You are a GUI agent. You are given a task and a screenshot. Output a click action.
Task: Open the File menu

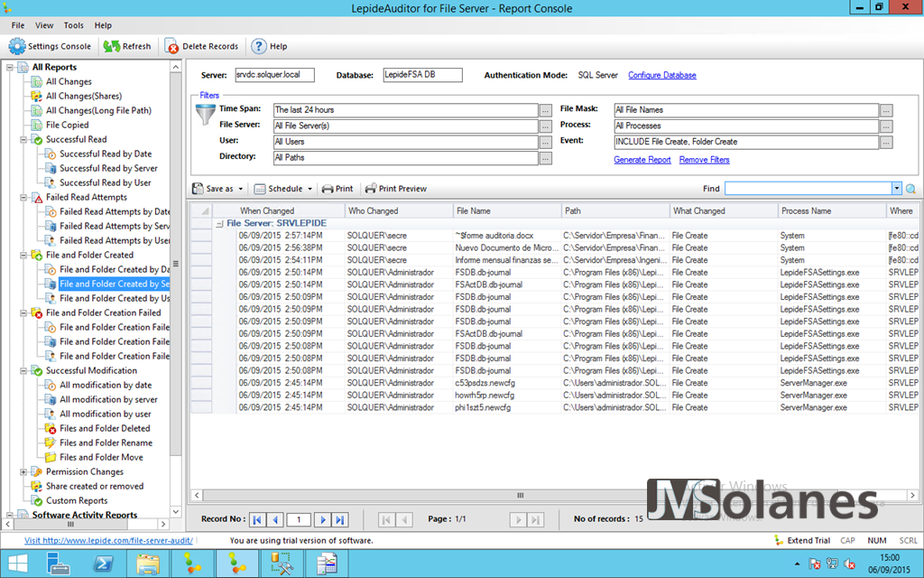point(18,25)
